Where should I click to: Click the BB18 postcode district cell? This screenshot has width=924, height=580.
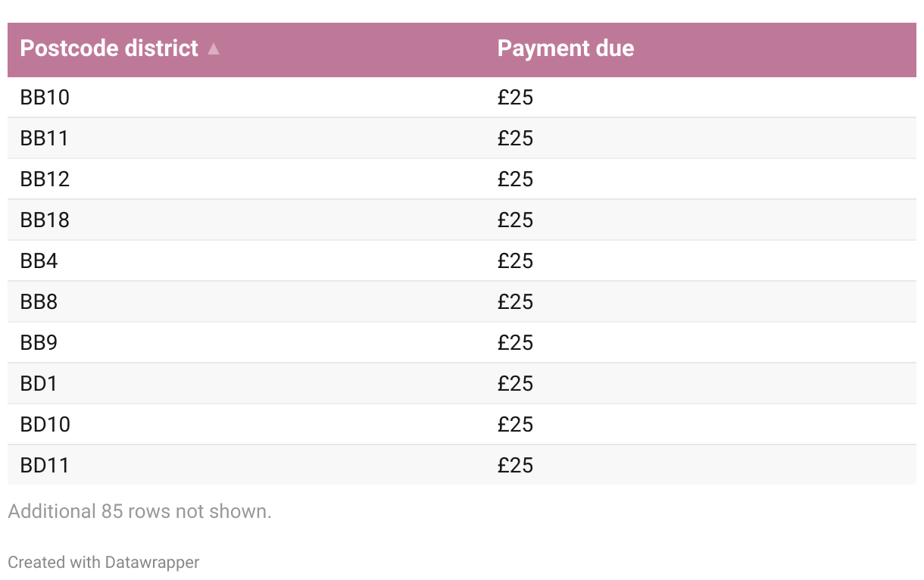[x=45, y=220]
